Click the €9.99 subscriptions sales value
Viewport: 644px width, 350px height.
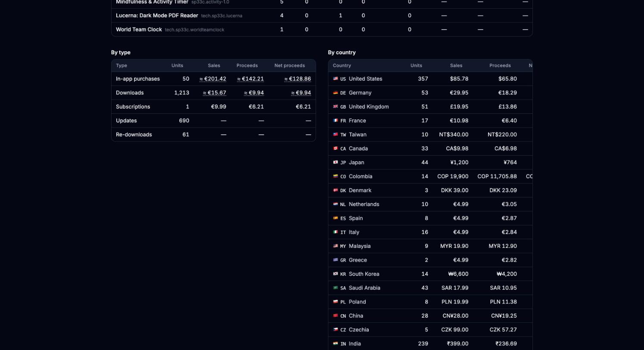point(219,106)
